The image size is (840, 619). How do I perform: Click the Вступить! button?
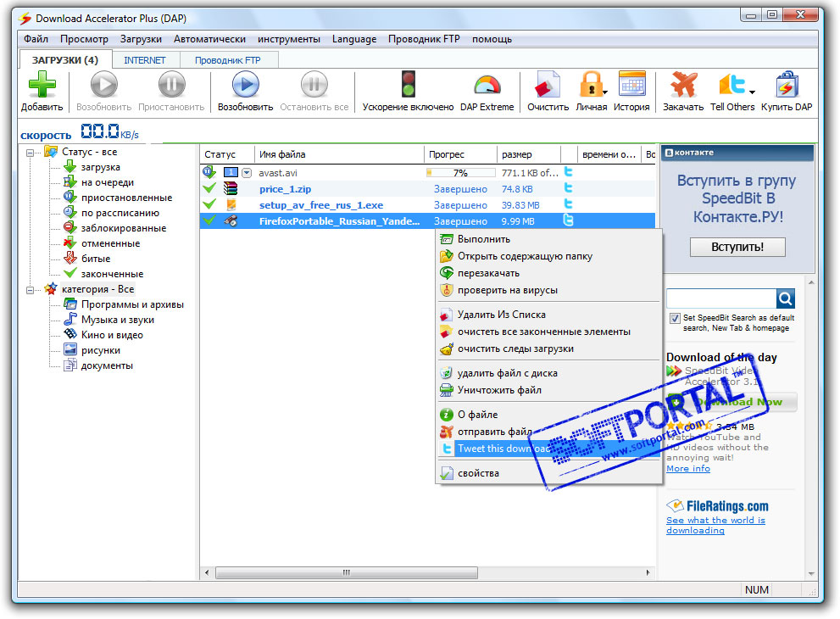coord(737,247)
